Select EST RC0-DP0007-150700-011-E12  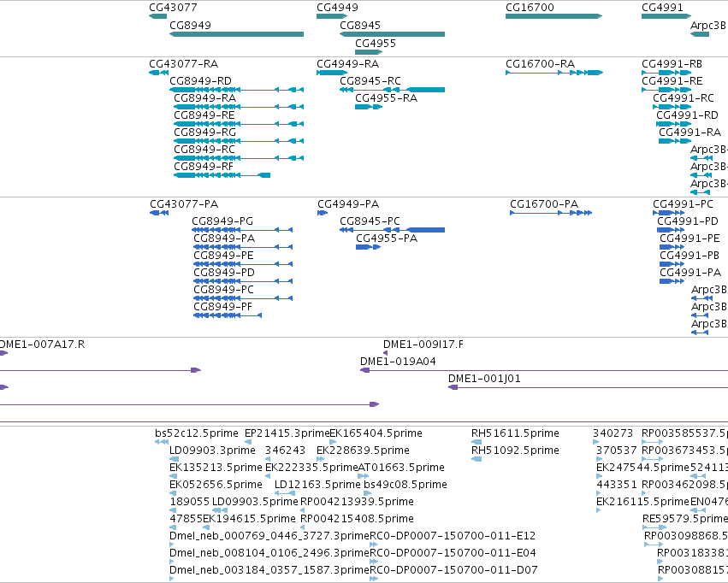tap(374, 545)
